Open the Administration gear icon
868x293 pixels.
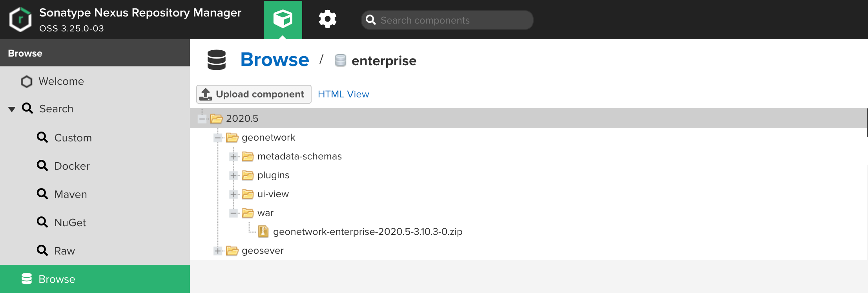point(328,19)
